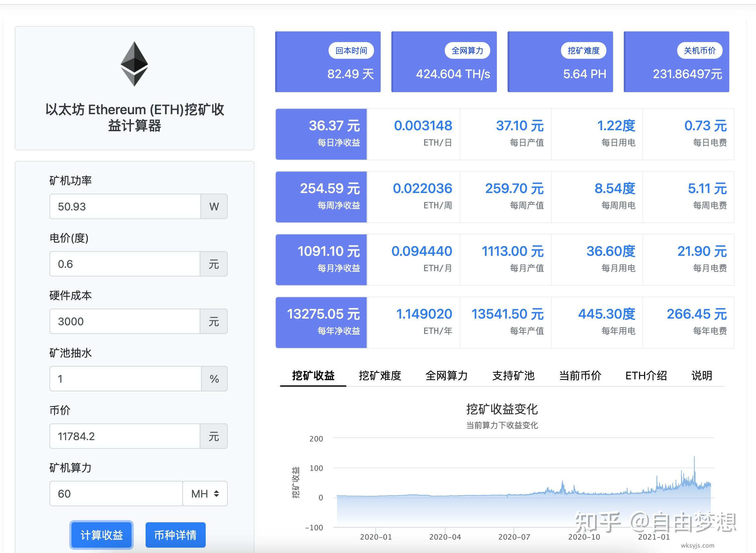The image size is (756, 553).
Task: Focus the 矿机功率 input field
Action: 125,206
